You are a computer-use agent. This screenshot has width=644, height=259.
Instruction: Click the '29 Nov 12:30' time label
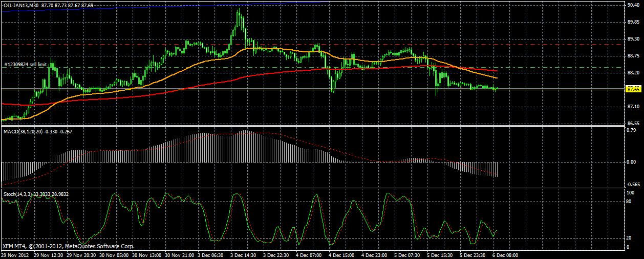click(x=49, y=254)
